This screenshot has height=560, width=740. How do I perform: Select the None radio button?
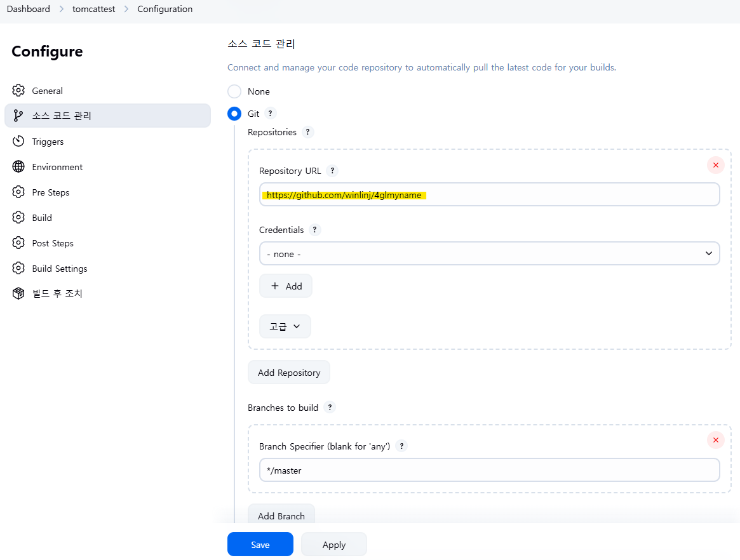pos(234,91)
